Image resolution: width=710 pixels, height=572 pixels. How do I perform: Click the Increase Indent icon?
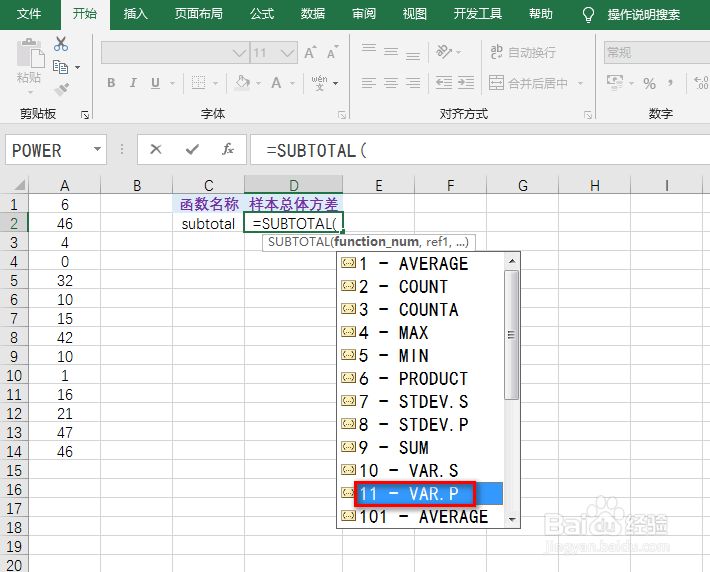click(x=466, y=83)
